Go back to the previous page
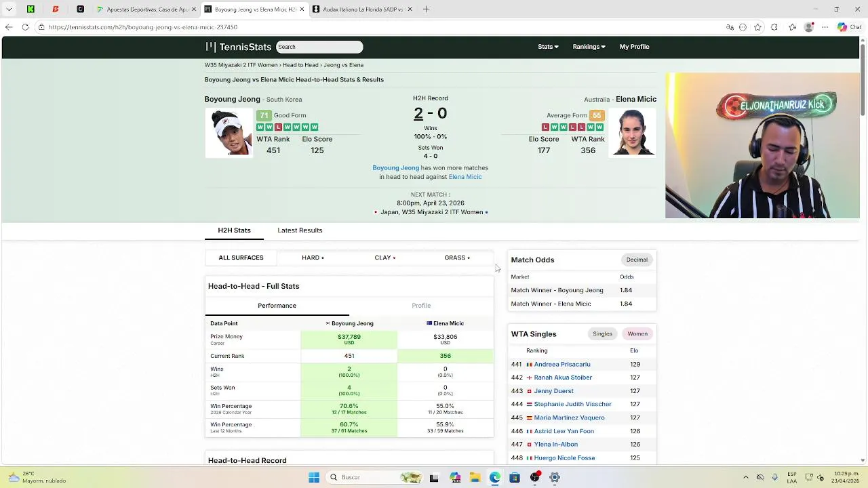868x488 pixels. pos(9,27)
